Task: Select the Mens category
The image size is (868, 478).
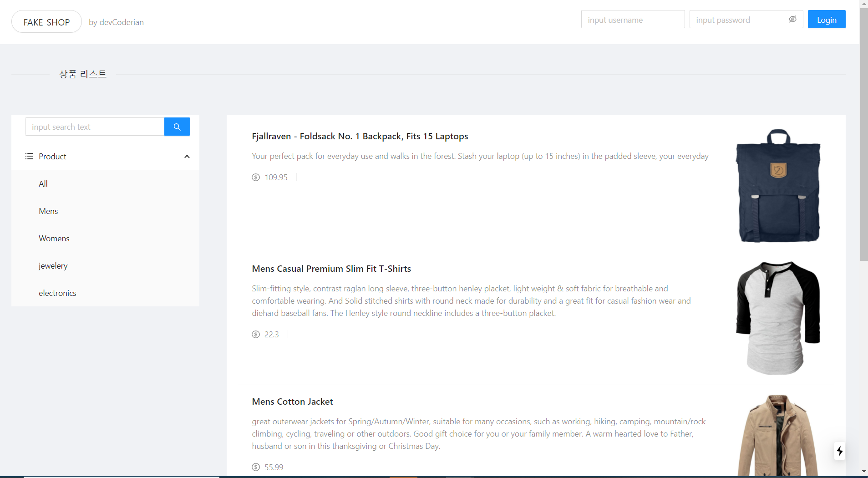Action: (48, 211)
